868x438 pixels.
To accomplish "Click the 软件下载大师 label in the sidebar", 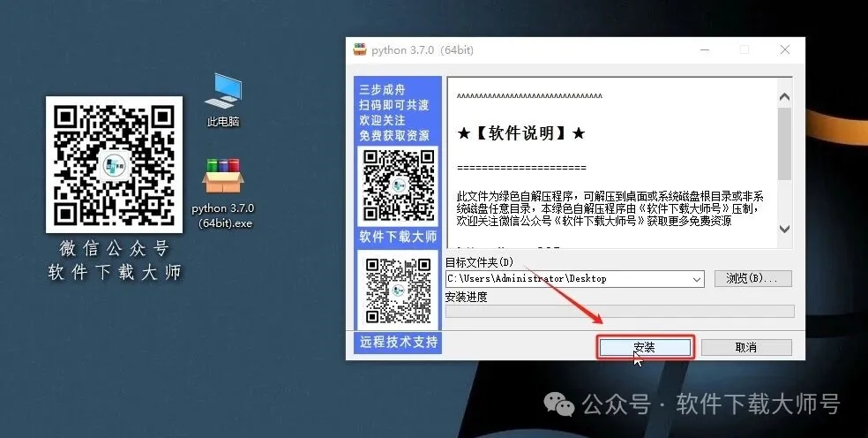I will click(x=398, y=237).
